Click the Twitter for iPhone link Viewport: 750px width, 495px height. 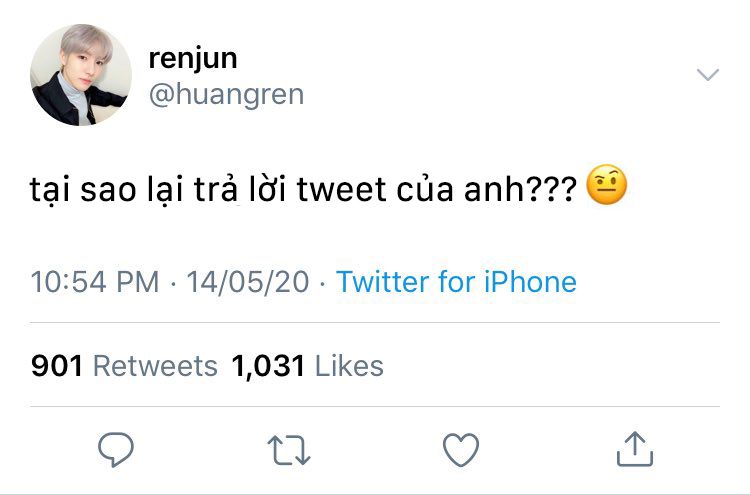click(456, 281)
